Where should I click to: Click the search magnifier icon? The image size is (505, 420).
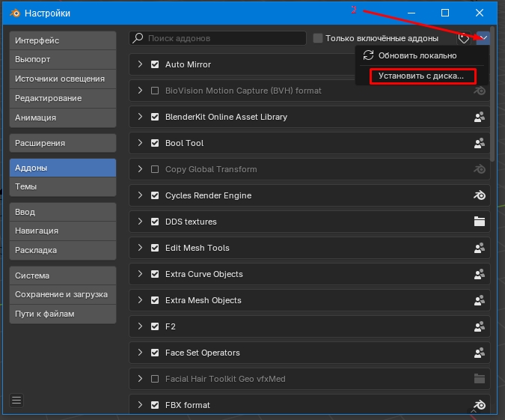click(x=138, y=38)
